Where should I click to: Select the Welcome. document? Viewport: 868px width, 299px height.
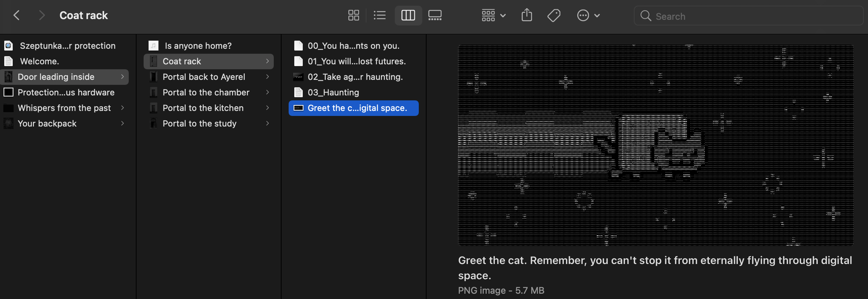[39, 61]
